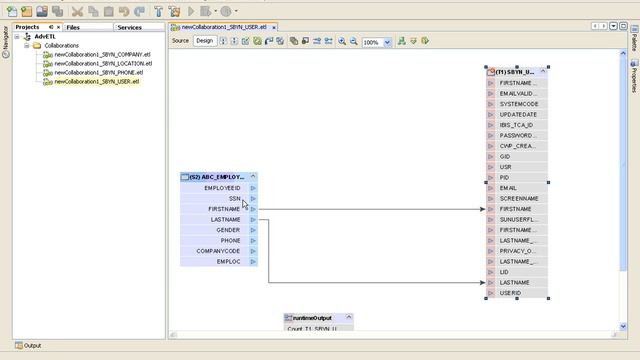
Task: Select newCollaboration1_SBYN_PHONE.etl in tree
Action: click(x=98, y=72)
